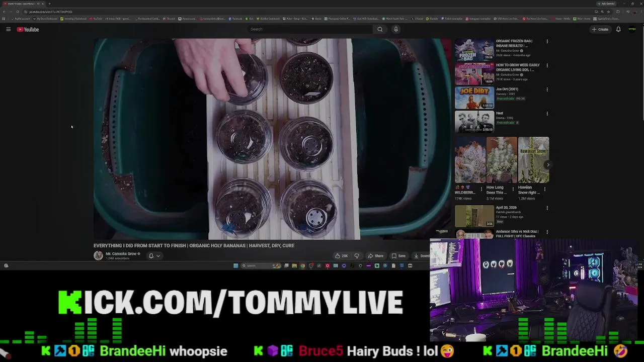The width and height of the screenshot is (644, 362).
Task: Dislike the video
Action: click(357, 256)
